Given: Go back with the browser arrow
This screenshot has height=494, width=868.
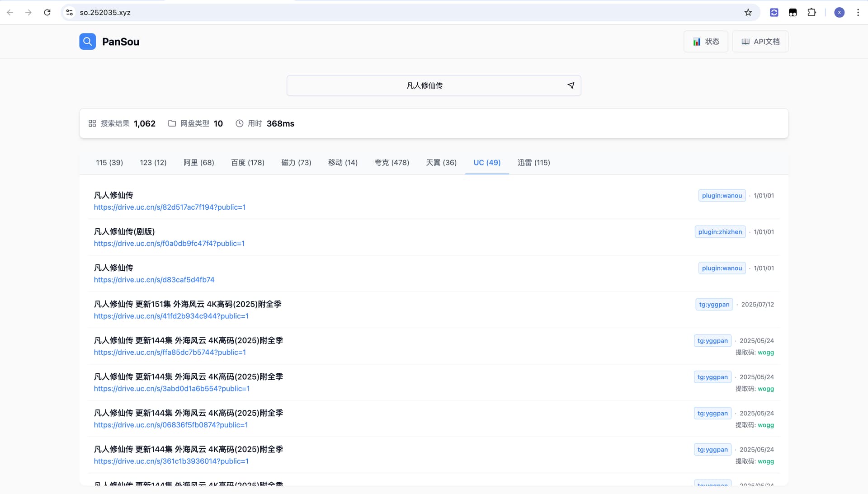Looking at the screenshot, I should [x=10, y=13].
